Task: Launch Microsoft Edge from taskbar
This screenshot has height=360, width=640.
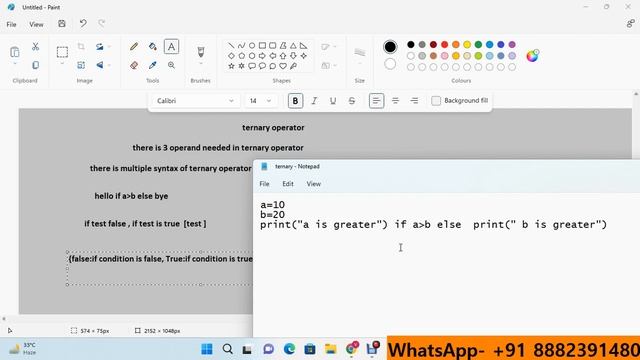Action: pyautogui.click(x=289, y=349)
